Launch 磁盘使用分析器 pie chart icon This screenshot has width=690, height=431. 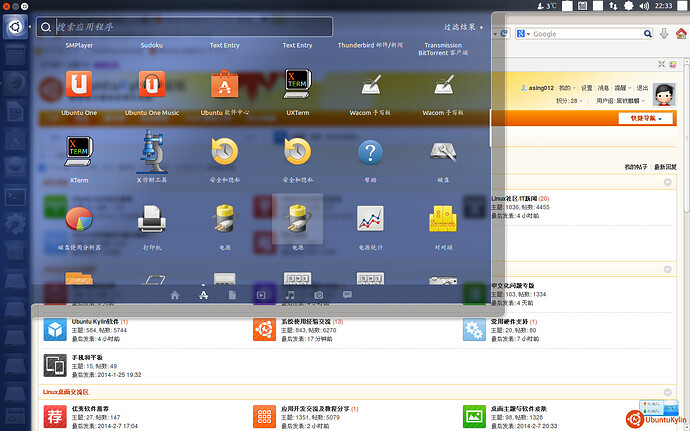coord(79,219)
